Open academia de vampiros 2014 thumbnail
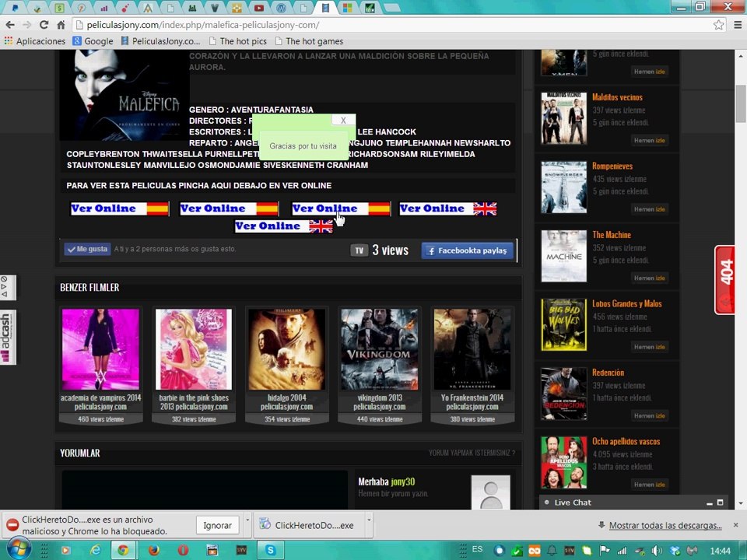Viewport: 747px width, 560px height. click(x=100, y=349)
